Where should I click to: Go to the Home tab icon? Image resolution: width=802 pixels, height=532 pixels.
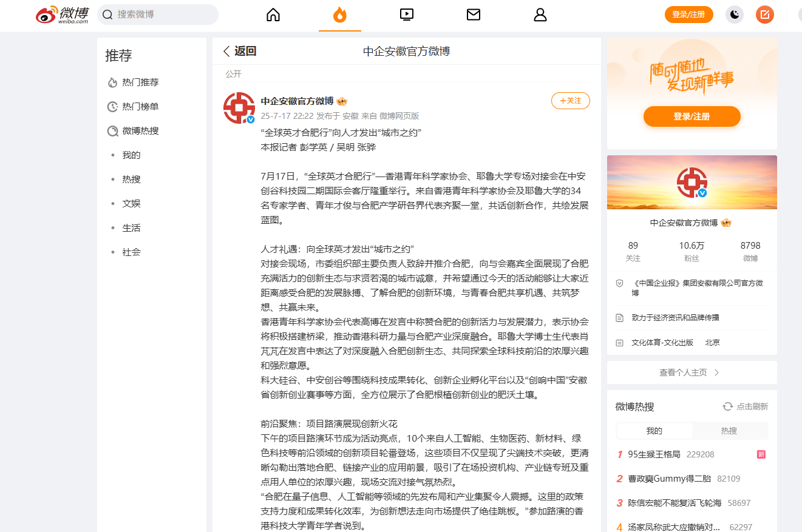point(273,15)
